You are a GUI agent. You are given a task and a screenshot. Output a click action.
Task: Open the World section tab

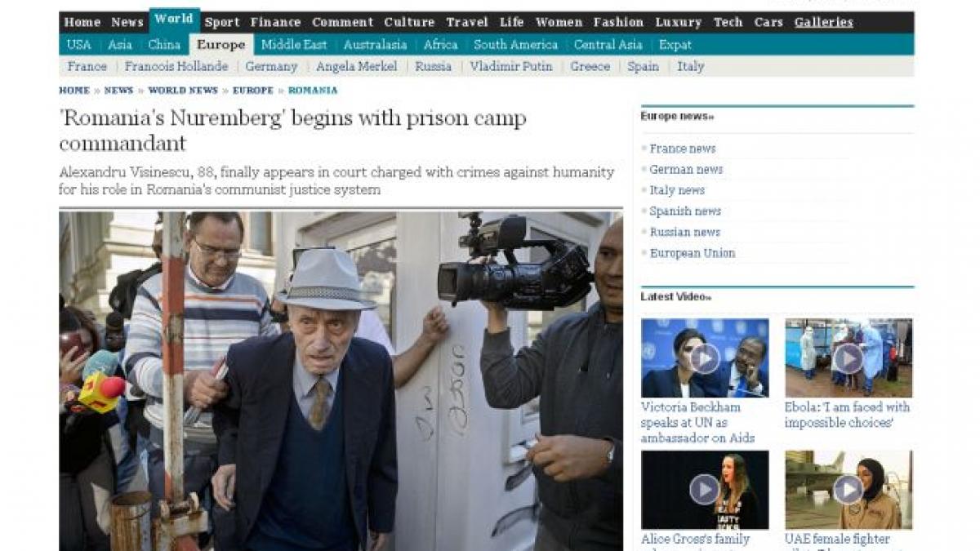[x=174, y=20]
